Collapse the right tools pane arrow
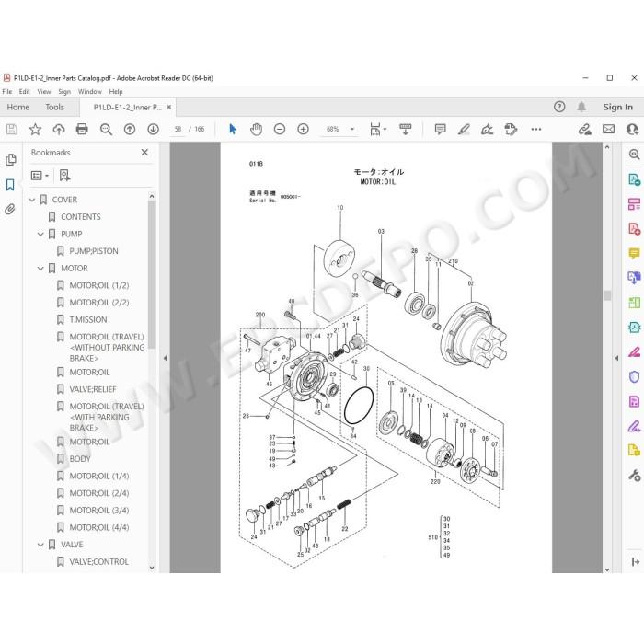The image size is (644, 644). tap(616, 358)
